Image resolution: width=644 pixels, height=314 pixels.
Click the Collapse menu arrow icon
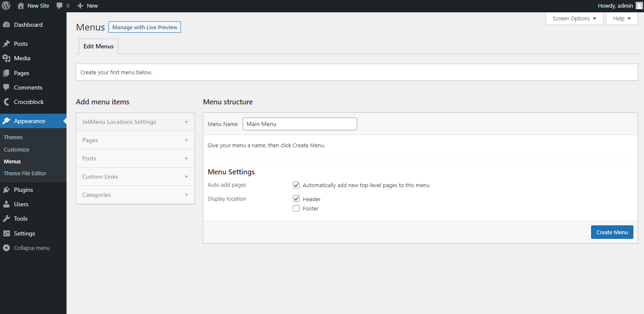(x=6, y=248)
